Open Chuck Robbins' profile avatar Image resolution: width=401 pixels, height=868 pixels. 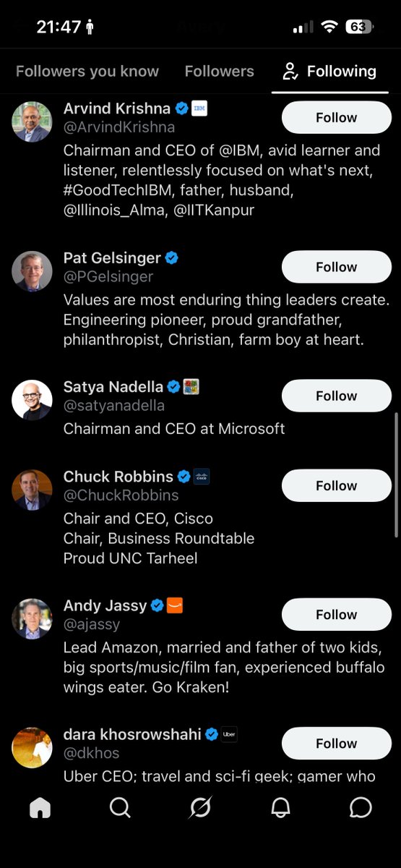[x=32, y=490]
